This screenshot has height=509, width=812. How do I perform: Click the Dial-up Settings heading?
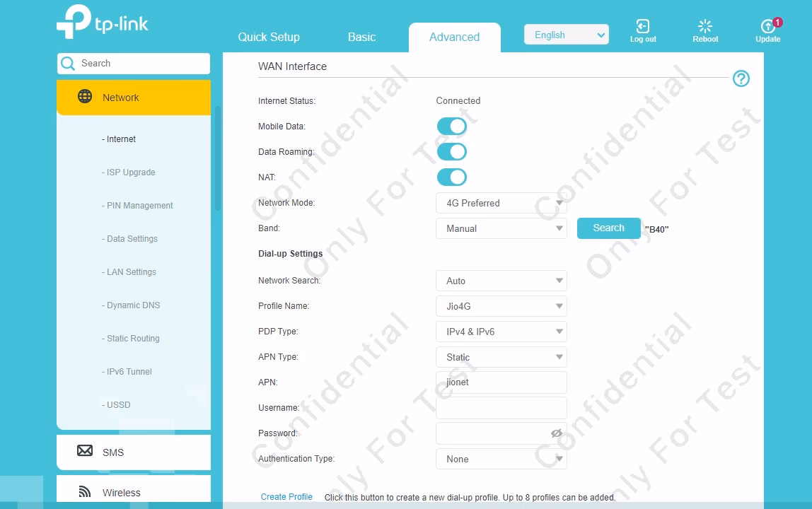pos(291,254)
